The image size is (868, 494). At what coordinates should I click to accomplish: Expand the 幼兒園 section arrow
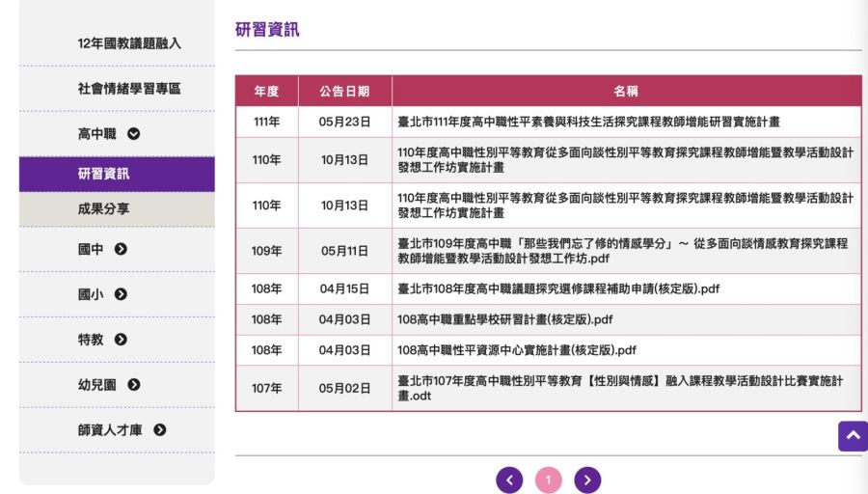click(133, 385)
